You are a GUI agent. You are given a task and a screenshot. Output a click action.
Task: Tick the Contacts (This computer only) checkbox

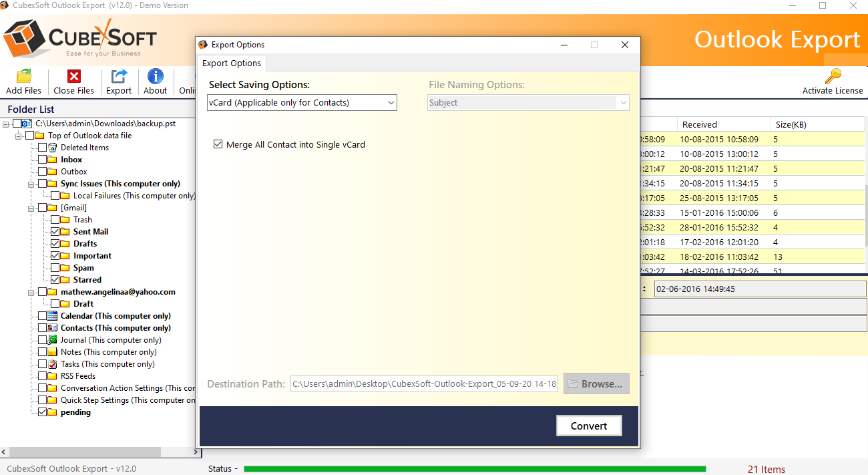coord(43,328)
